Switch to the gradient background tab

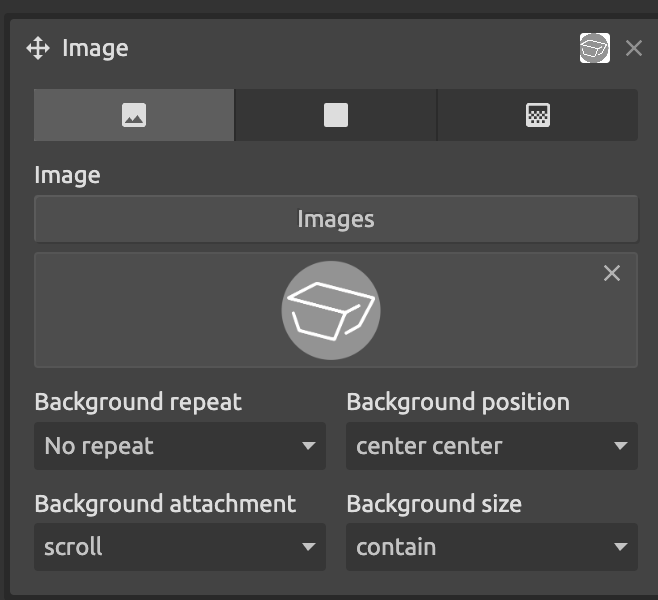(x=538, y=115)
